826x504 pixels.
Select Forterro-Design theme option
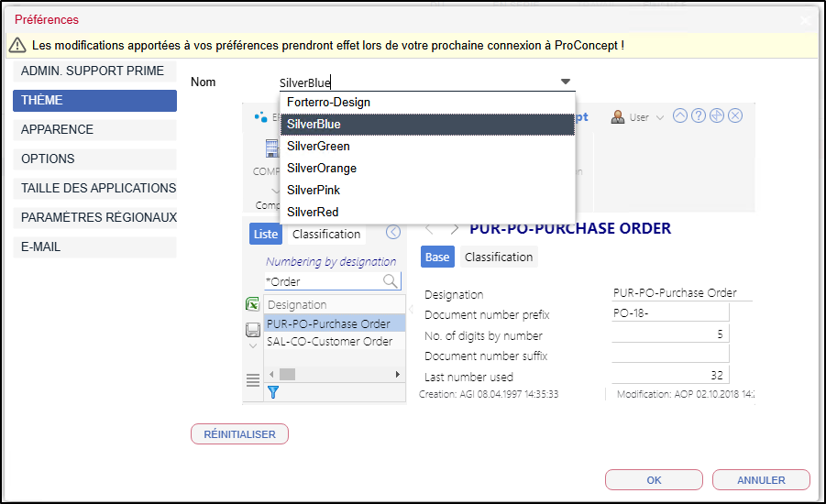(x=328, y=102)
